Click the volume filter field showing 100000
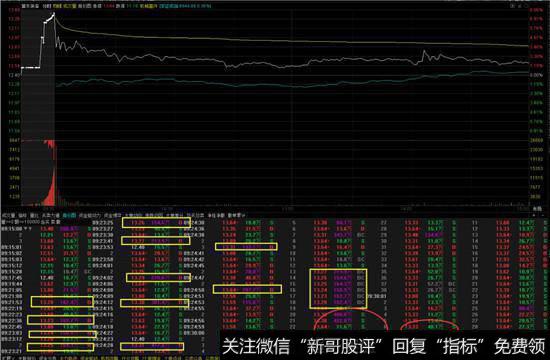This screenshot has width=550, height=360. [x=31, y=222]
